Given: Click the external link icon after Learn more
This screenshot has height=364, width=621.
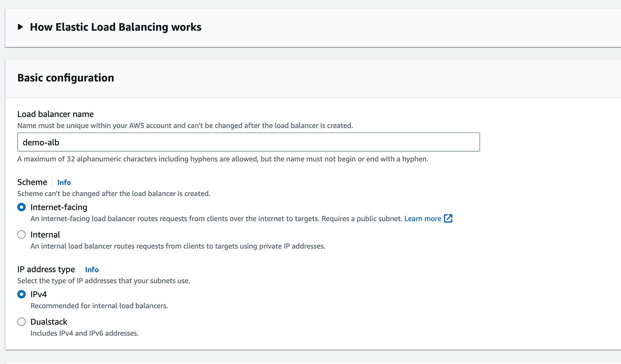Looking at the screenshot, I should click(x=448, y=219).
